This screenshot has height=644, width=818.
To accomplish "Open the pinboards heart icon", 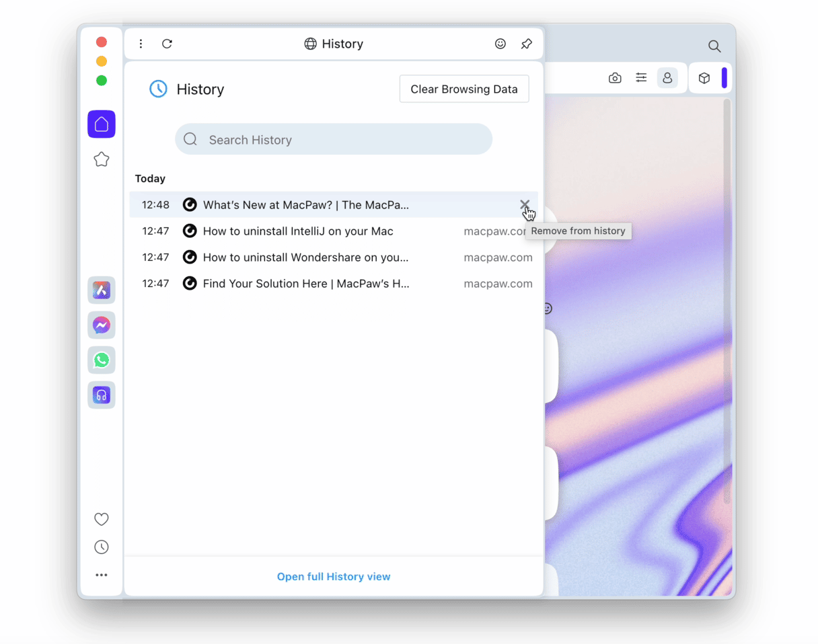I will click(x=102, y=519).
